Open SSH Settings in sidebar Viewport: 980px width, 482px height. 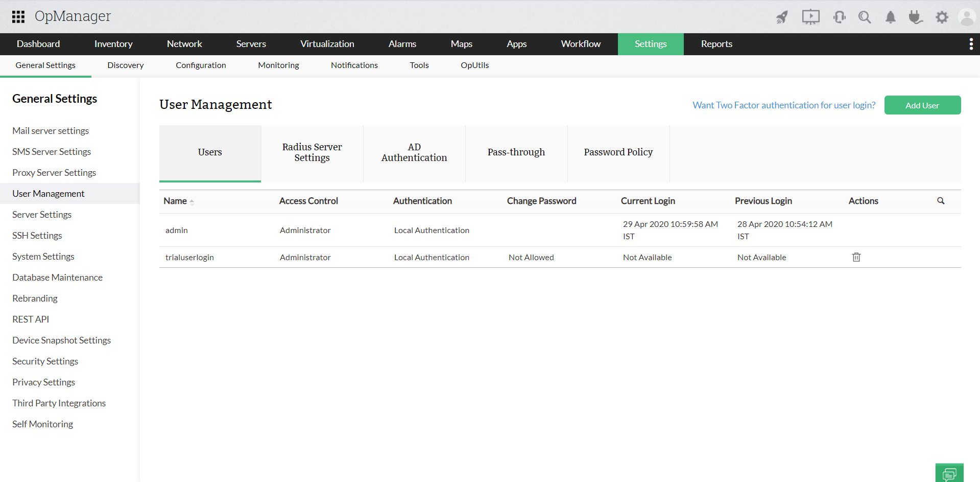click(x=37, y=236)
